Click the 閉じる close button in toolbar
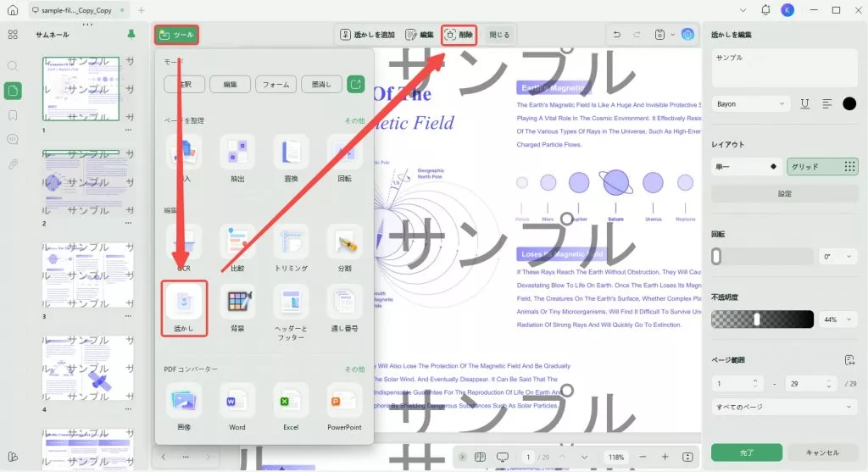This screenshot has width=868, height=472. [x=499, y=34]
